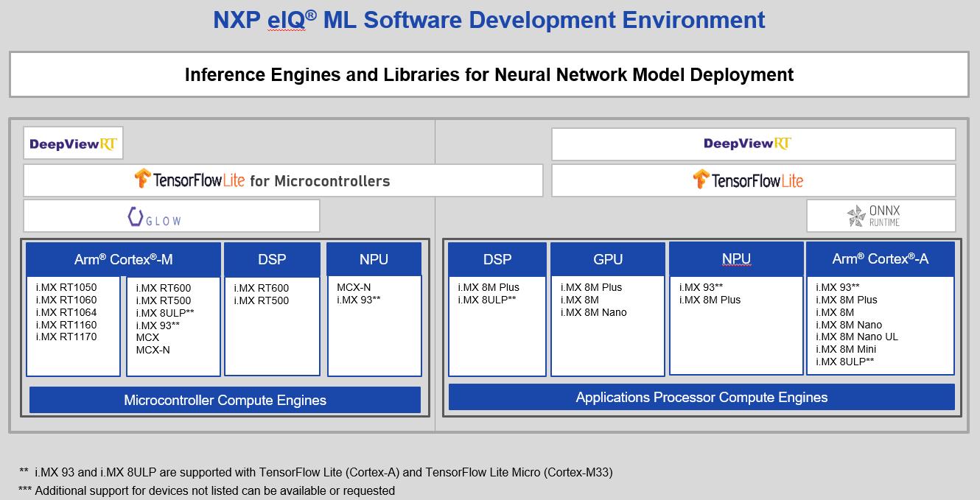Collapse the DSP column in the left section
The height and width of the screenshot is (500, 980).
272,258
